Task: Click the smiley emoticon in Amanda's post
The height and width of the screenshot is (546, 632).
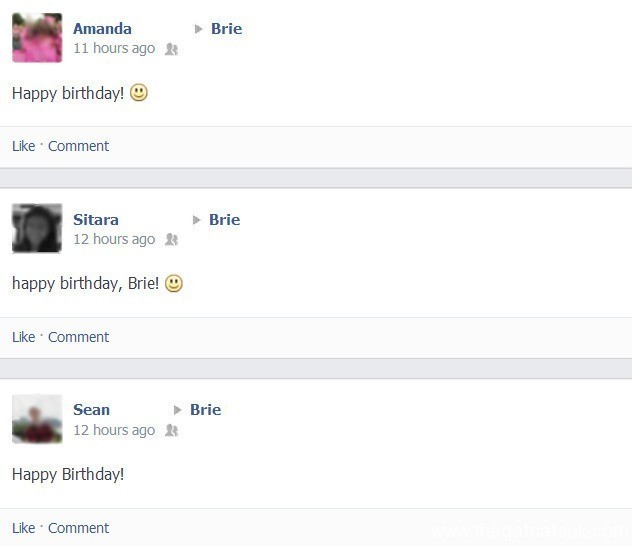Action: tap(139, 93)
